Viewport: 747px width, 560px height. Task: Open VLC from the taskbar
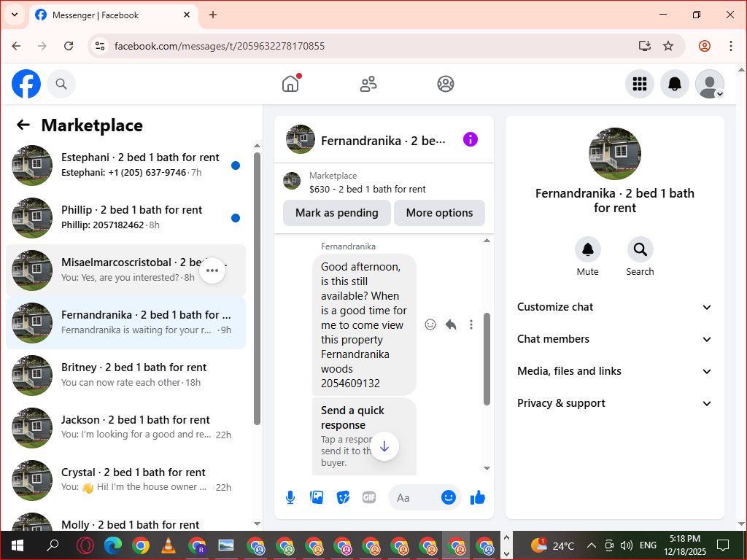click(169, 545)
